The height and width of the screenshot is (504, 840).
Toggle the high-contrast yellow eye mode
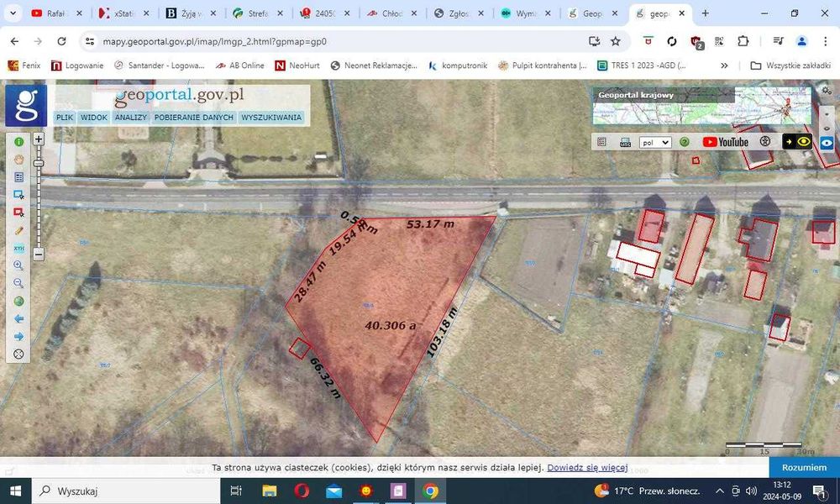[x=797, y=141]
